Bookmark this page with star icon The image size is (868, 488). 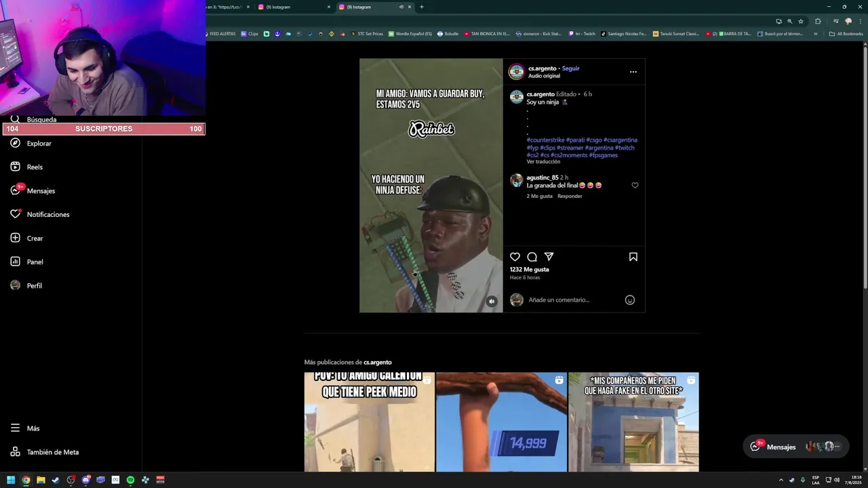click(x=801, y=21)
